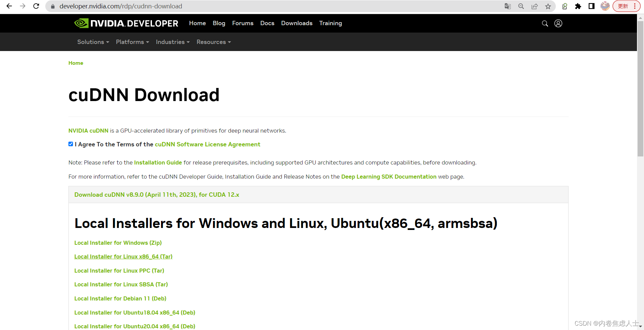Screen dimensions: 644x330
Task: Uncheck the cuDNN license agreement checkbox
Action: point(70,144)
